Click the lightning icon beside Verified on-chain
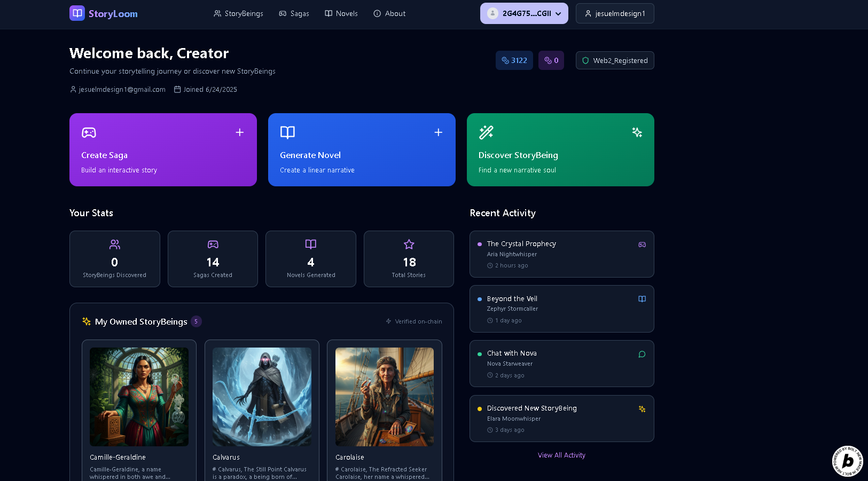Screen dimensions: 868x481 point(389,321)
